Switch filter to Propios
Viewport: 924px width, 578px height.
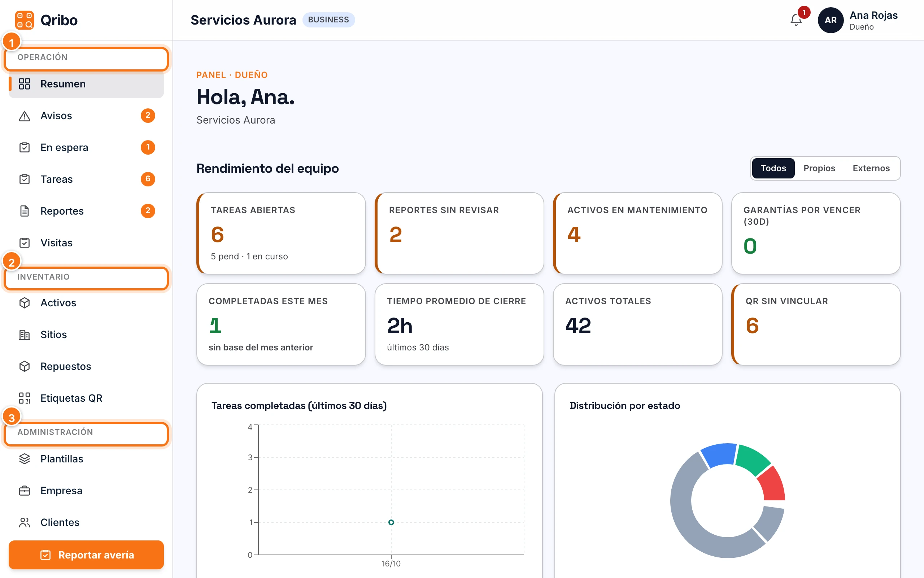(x=819, y=168)
